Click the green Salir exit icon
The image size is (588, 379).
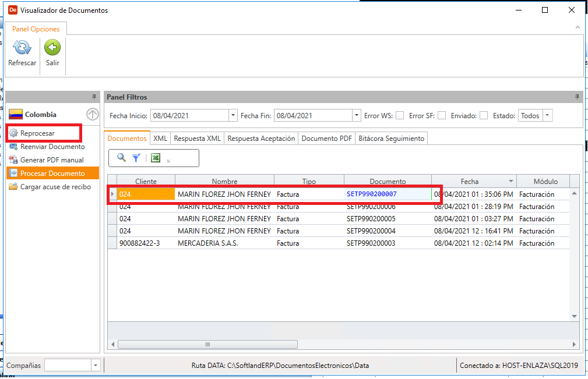coord(52,48)
